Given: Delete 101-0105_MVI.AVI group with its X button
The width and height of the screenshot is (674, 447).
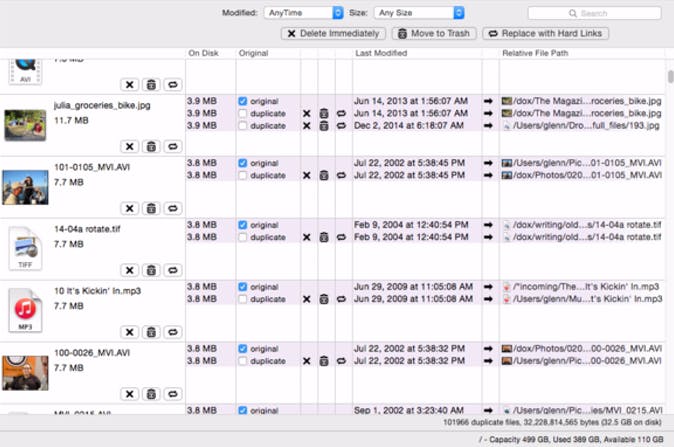Looking at the screenshot, I should 129,208.
